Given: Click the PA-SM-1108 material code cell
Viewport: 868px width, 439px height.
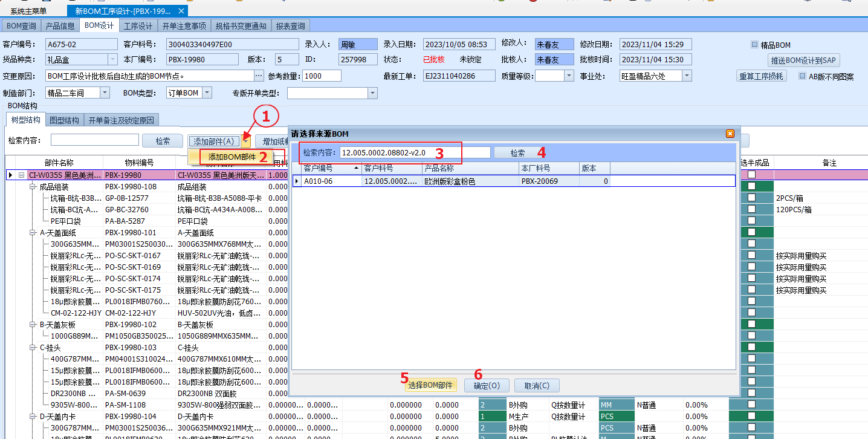Looking at the screenshot, I should coord(139,405).
